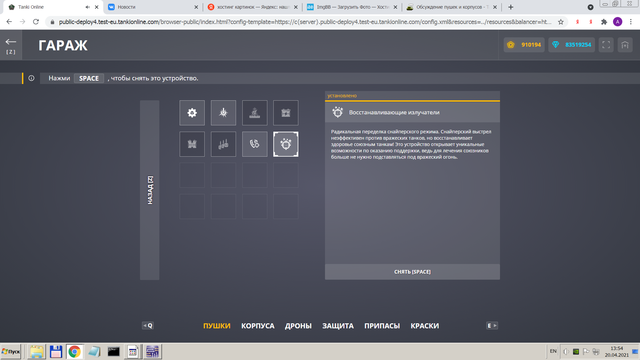Click the vertical НАЗАД [Z] button

coord(150,190)
